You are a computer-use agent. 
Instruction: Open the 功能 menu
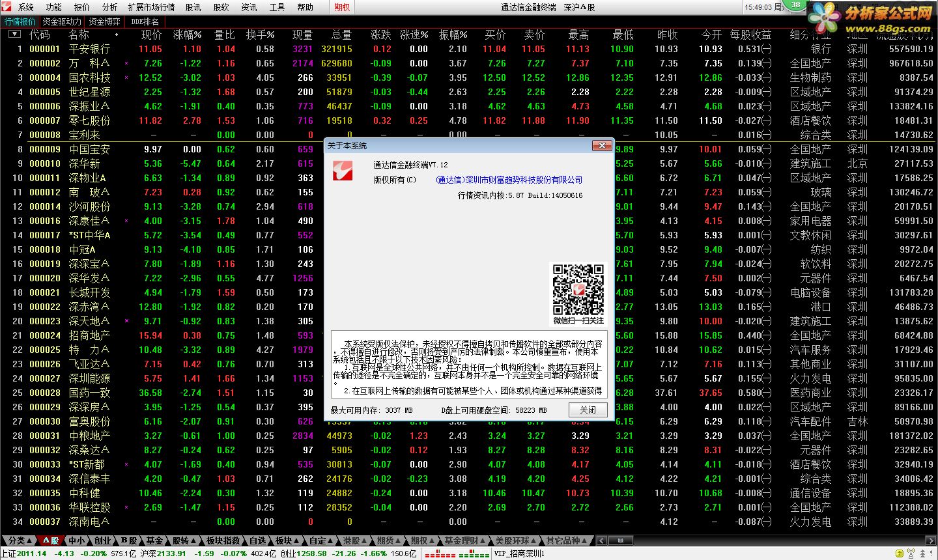54,7
